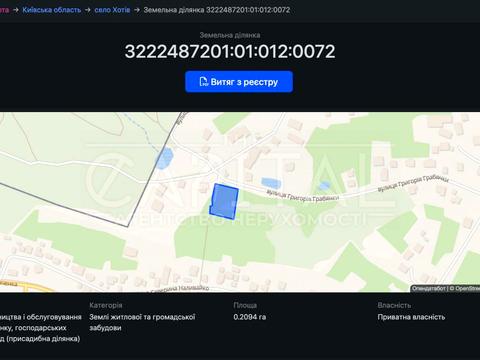Click the Землі житлової та громадської забудови text

[x=142, y=322]
